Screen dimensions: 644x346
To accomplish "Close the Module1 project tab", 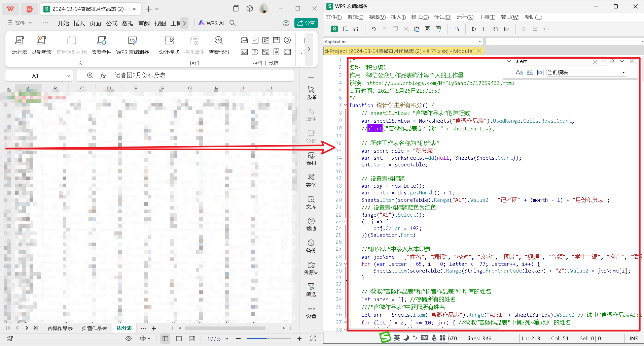I will 479,51.
